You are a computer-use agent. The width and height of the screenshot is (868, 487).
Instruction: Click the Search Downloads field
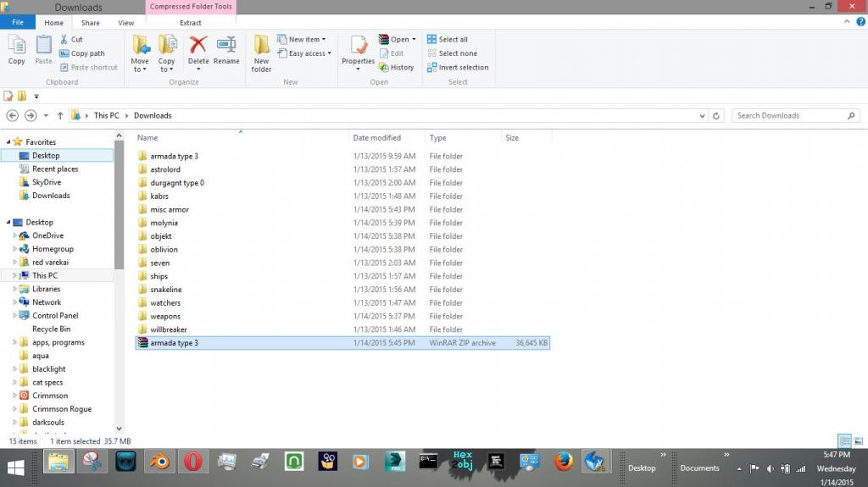(x=795, y=116)
